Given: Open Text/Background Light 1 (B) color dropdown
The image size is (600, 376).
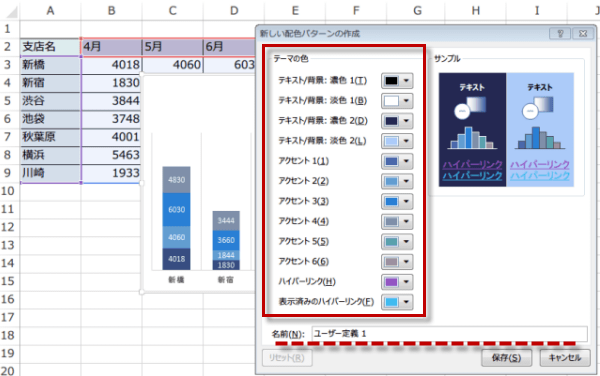Looking at the screenshot, I should pos(397,101).
